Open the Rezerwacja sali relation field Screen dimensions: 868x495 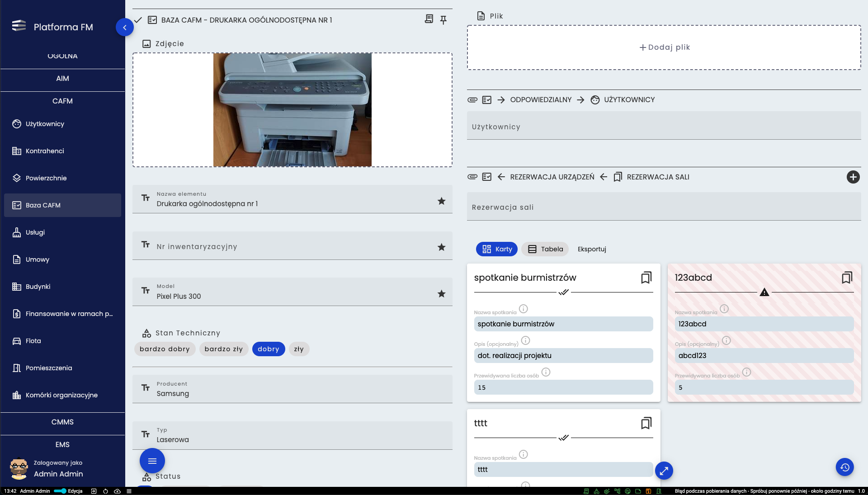(x=664, y=207)
